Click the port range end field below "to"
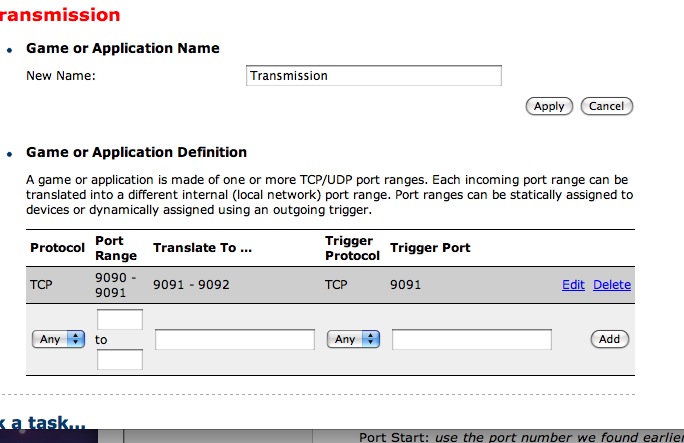The width and height of the screenshot is (684, 443). click(120, 359)
